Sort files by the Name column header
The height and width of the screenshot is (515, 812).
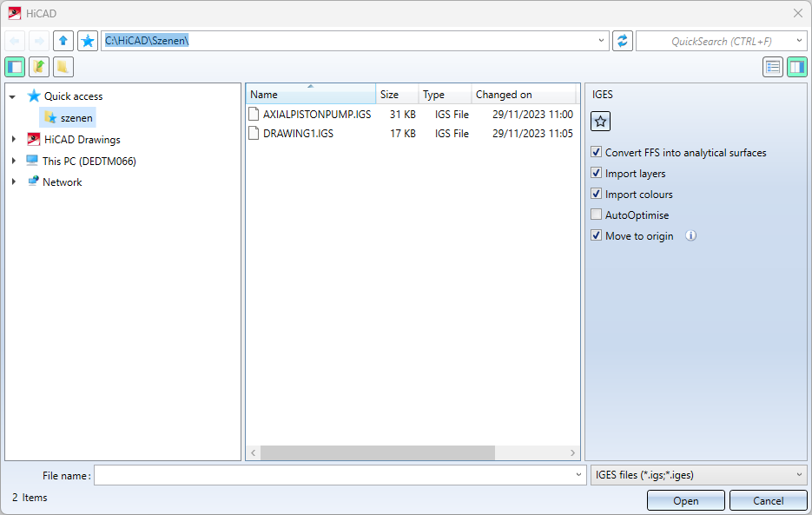(x=310, y=95)
